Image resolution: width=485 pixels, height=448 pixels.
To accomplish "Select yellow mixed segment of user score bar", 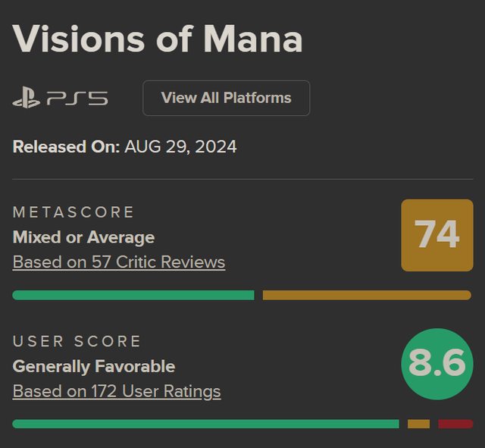I will pos(418,424).
